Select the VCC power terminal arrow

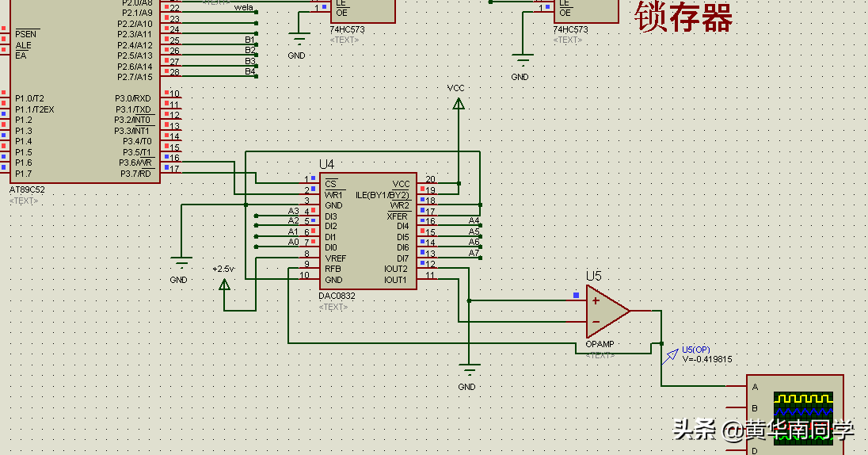(x=459, y=104)
